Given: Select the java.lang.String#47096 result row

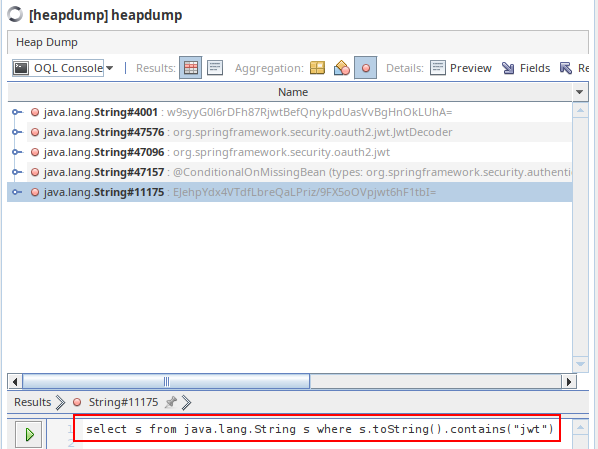Looking at the screenshot, I should coord(290,152).
